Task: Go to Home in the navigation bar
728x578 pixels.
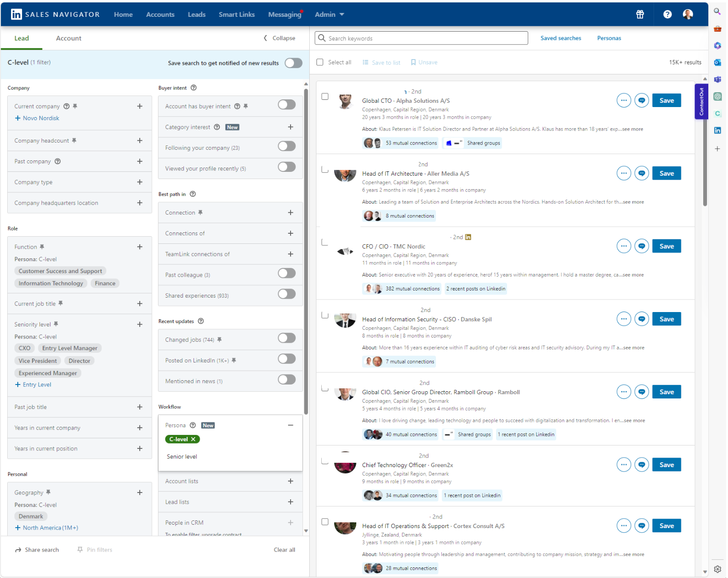Action: click(x=123, y=14)
